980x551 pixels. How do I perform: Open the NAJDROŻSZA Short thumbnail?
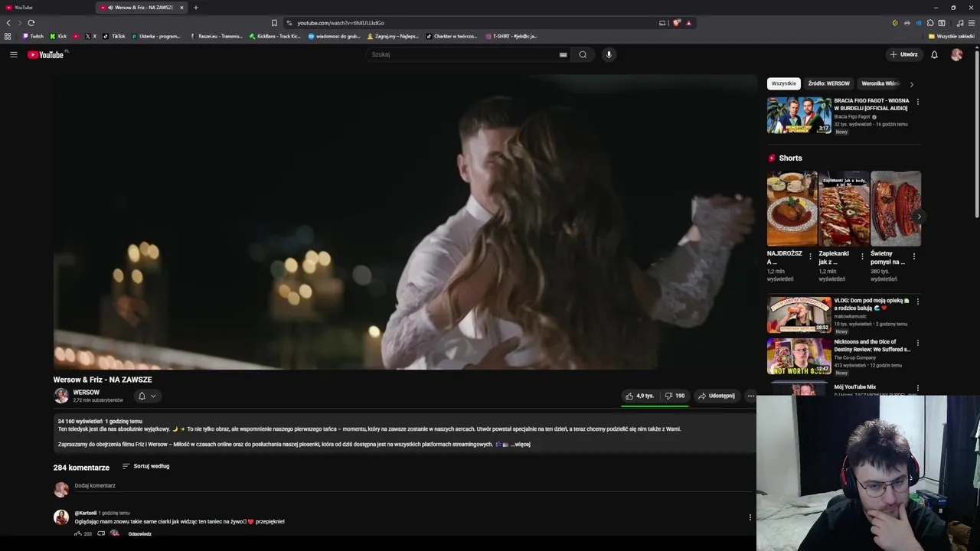point(792,208)
